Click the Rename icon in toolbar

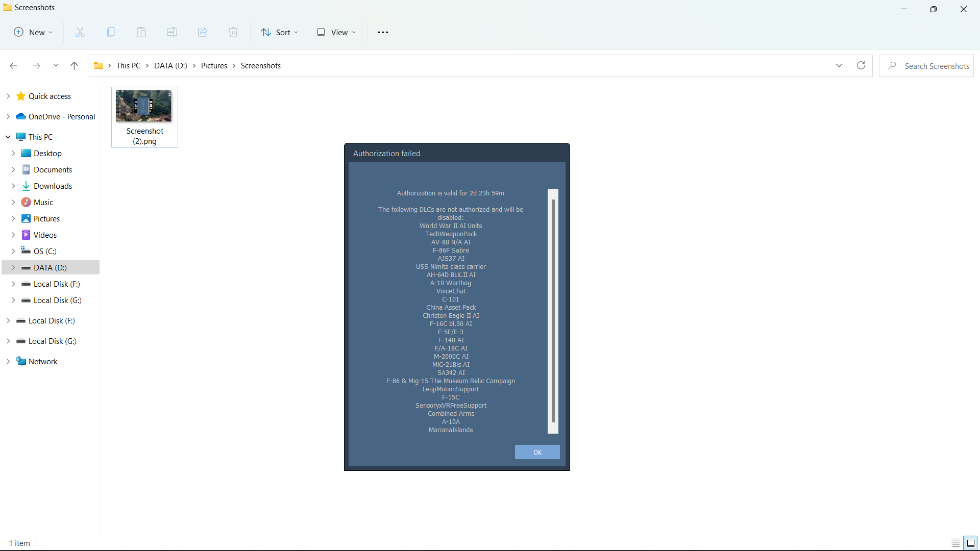(172, 32)
